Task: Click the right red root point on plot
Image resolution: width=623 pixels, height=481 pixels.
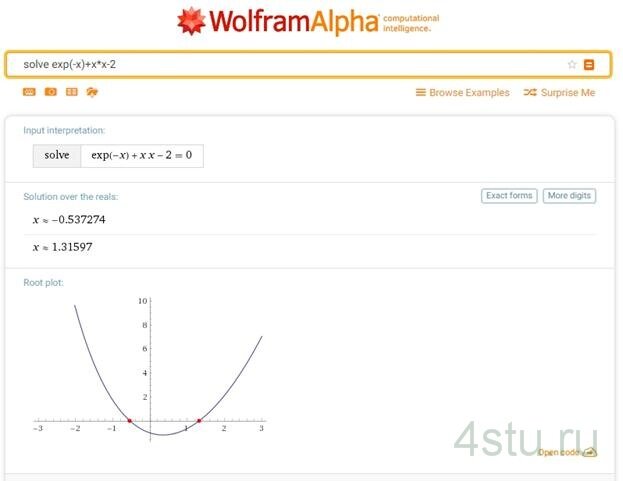Action: (x=199, y=421)
